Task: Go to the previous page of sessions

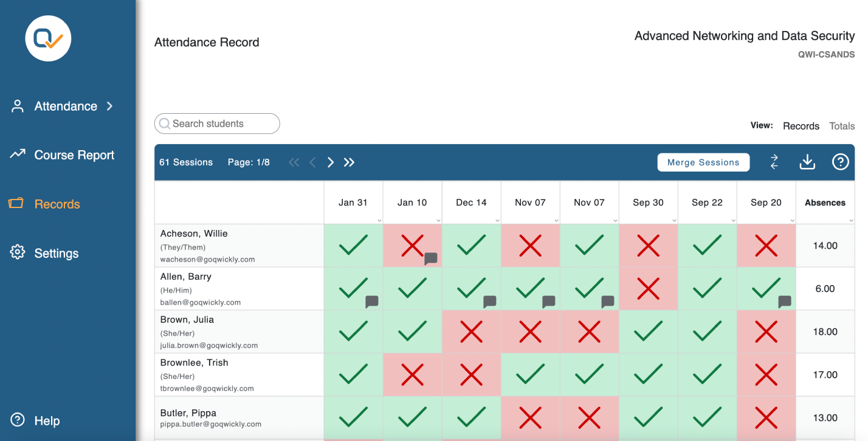Action: 312,162
